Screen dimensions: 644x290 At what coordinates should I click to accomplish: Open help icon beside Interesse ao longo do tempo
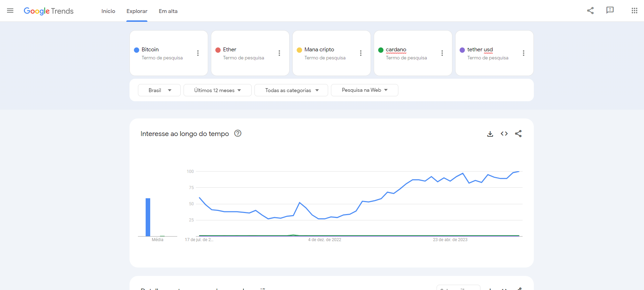pyautogui.click(x=238, y=134)
